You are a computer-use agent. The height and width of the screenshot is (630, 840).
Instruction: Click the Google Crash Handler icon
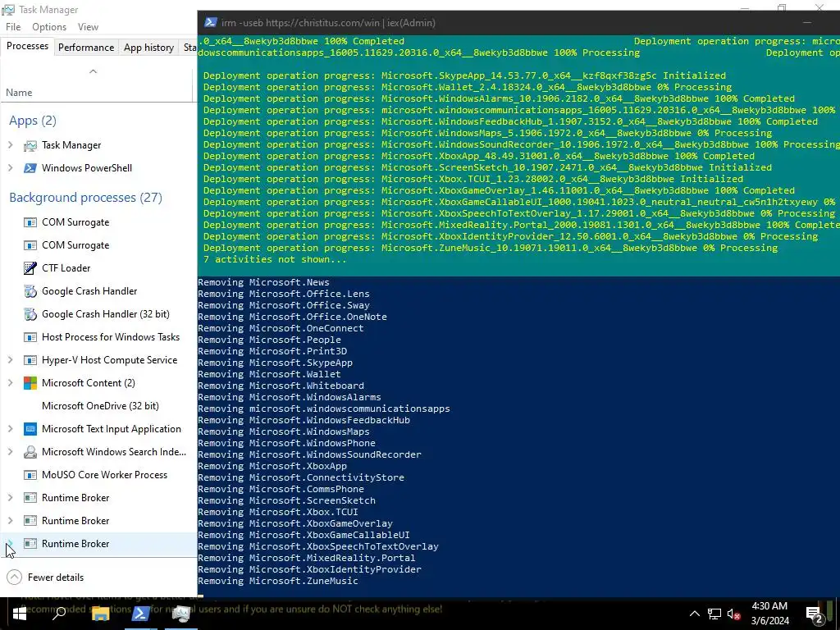click(30, 291)
